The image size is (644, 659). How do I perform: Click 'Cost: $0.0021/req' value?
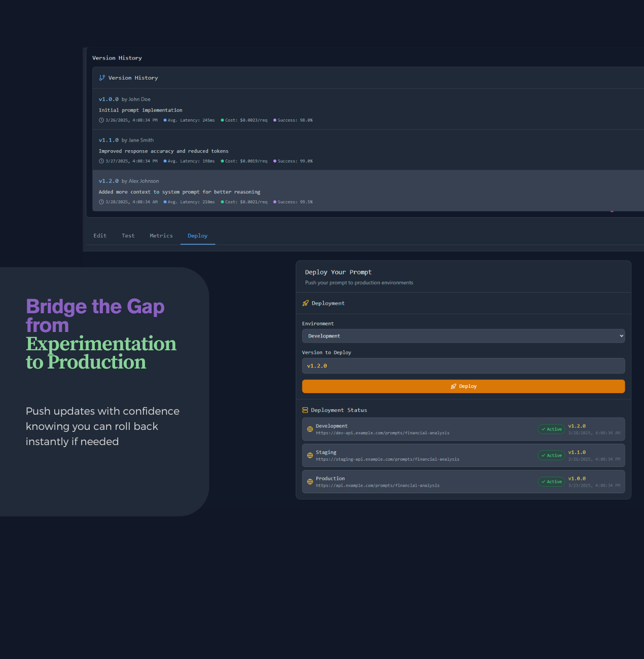(x=246, y=202)
